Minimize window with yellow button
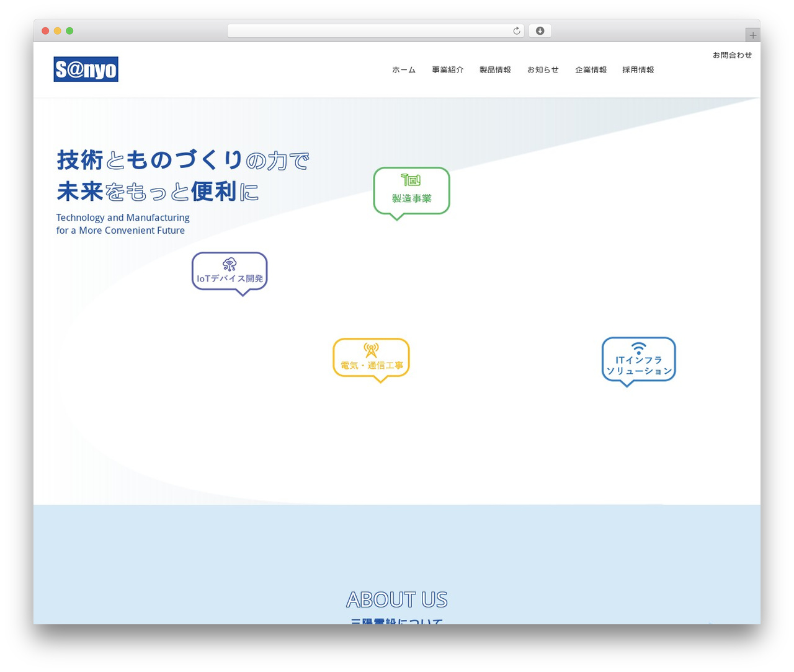The height and width of the screenshot is (672, 794). pyautogui.click(x=57, y=31)
